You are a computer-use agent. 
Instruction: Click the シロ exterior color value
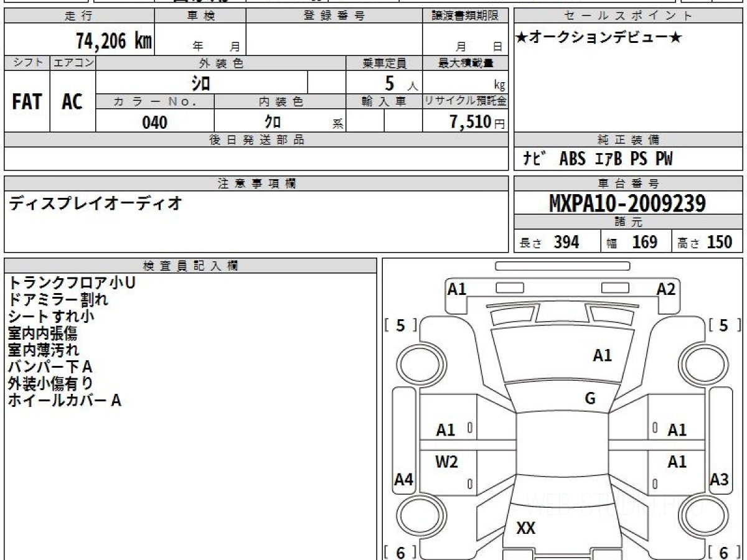[200, 82]
